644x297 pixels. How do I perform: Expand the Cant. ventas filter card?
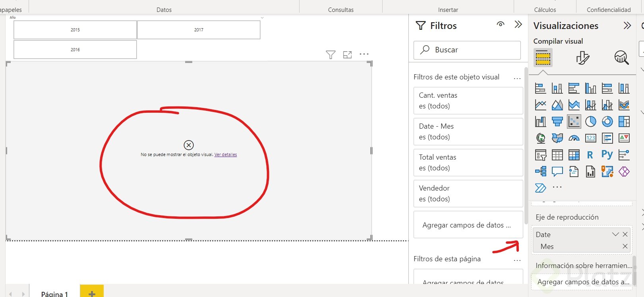[x=468, y=100]
